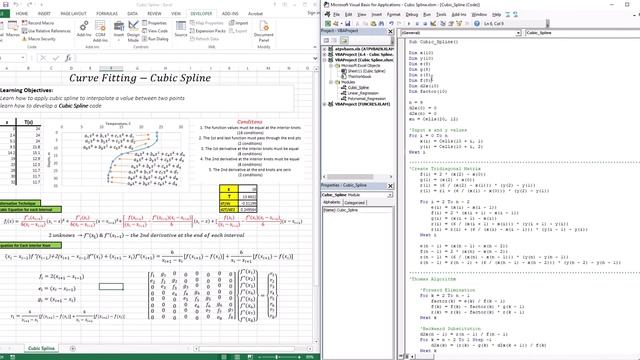The height and width of the screenshot is (360, 640).
Task: Open the Tools menu in the VBA editor
Action: [441, 14]
